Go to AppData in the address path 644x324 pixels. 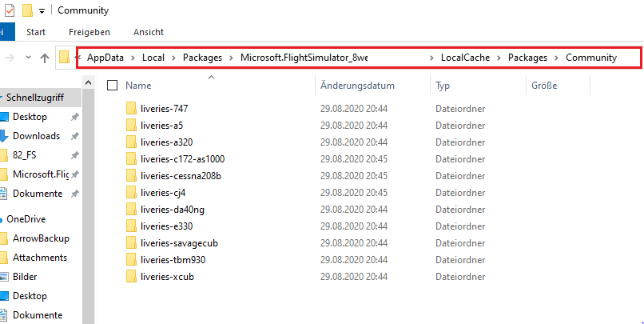pyautogui.click(x=105, y=58)
